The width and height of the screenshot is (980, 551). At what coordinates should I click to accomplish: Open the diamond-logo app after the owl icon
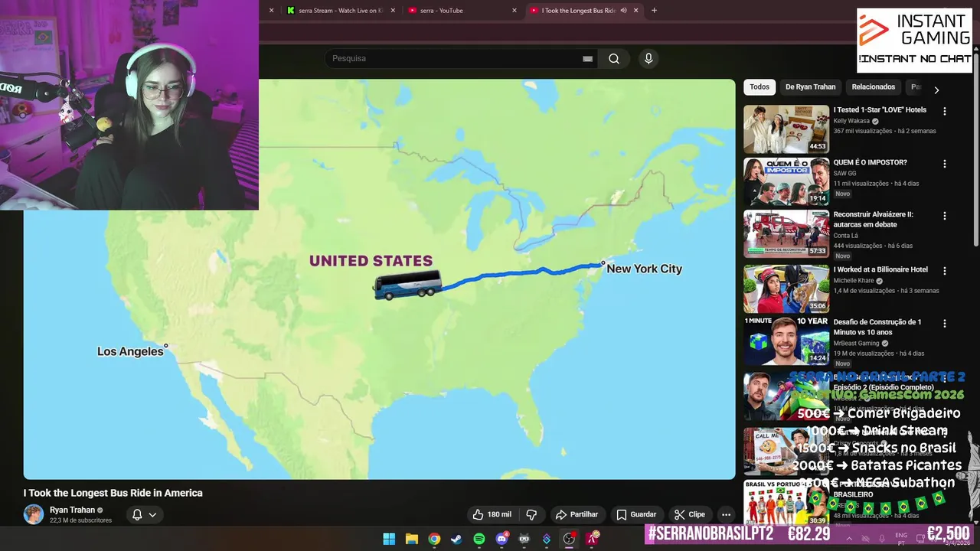tap(547, 539)
